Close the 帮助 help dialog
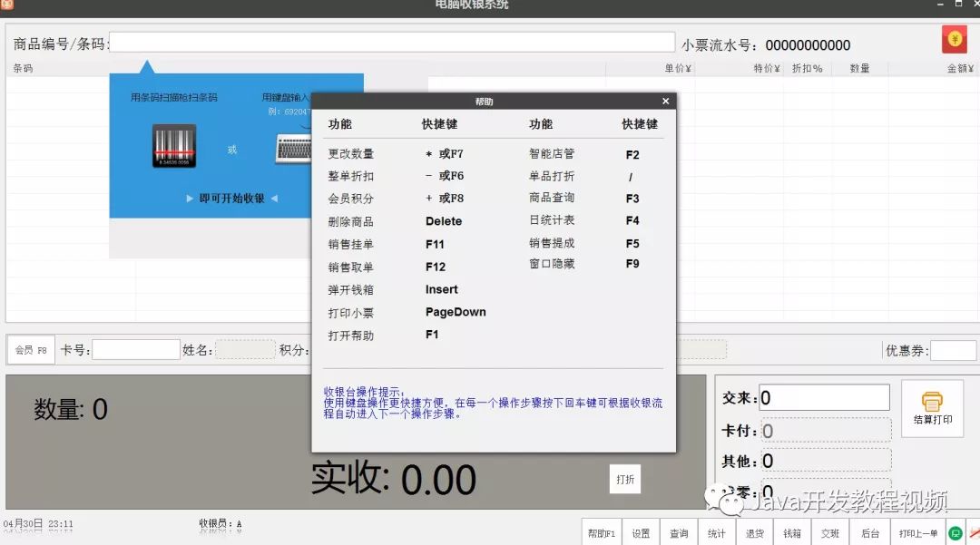 [x=665, y=101]
